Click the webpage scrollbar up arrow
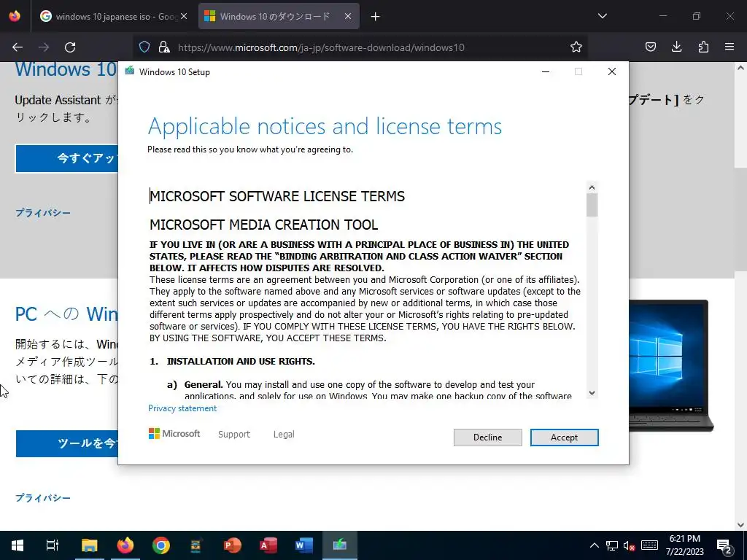This screenshot has height=560, width=747. click(x=740, y=68)
